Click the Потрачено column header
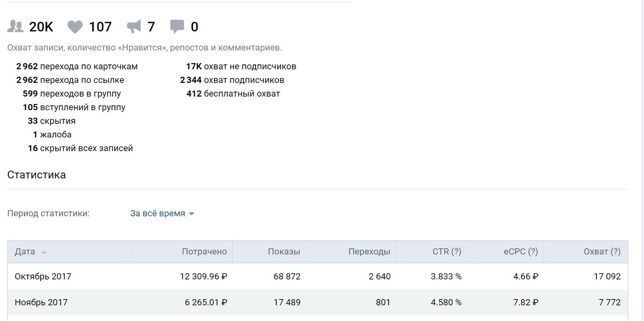 [x=204, y=252]
